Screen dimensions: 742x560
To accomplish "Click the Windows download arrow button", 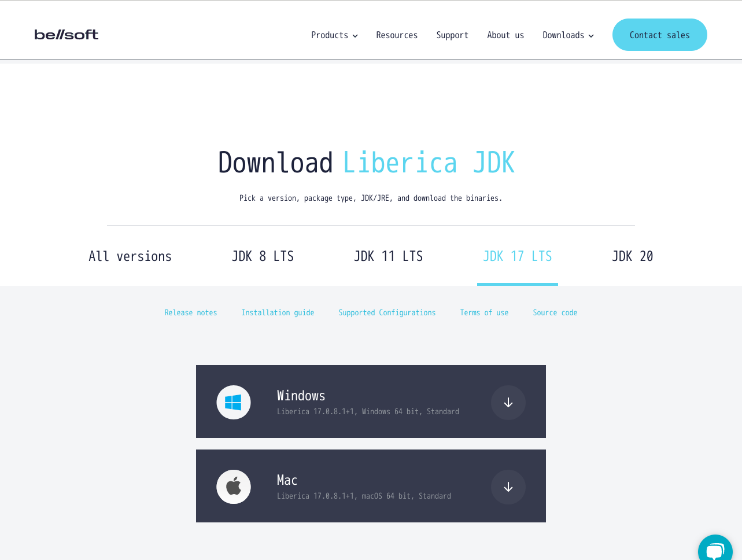I will (x=508, y=403).
